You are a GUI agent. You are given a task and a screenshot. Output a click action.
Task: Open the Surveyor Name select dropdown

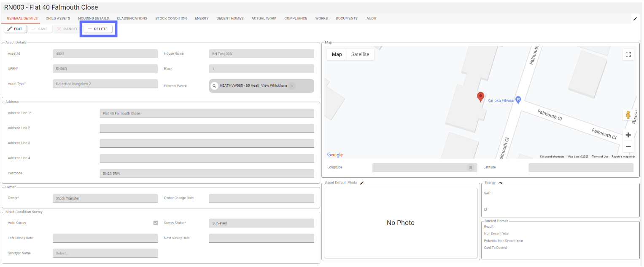(105, 253)
